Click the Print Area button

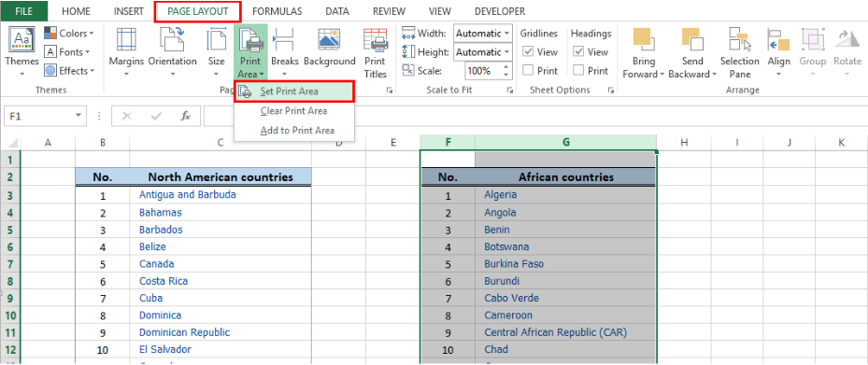point(250,52)
